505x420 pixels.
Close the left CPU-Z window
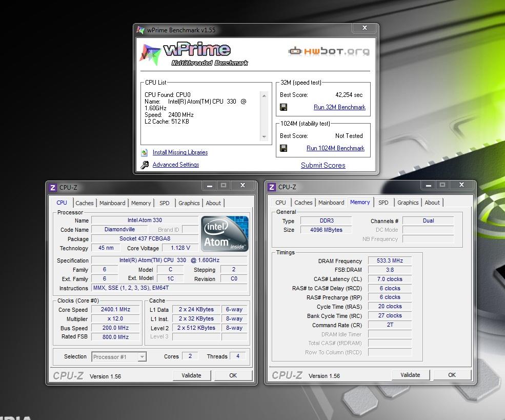[x=243, y=186]
